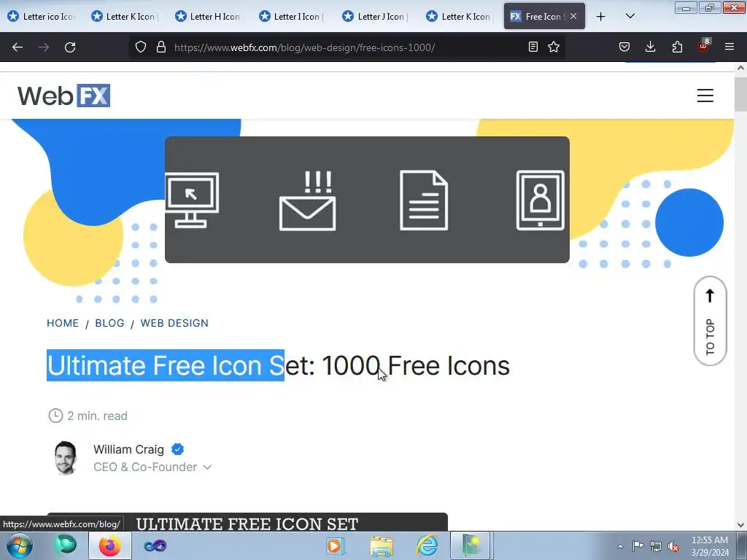Click the tablet contact profile icon

click(x=541, y=200)
